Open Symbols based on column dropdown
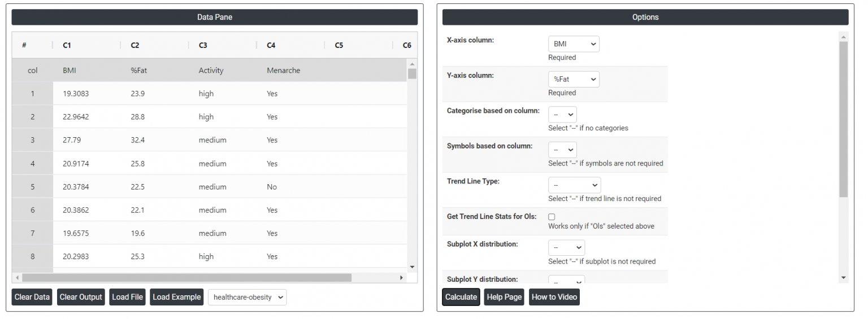 tap(562, 150)
